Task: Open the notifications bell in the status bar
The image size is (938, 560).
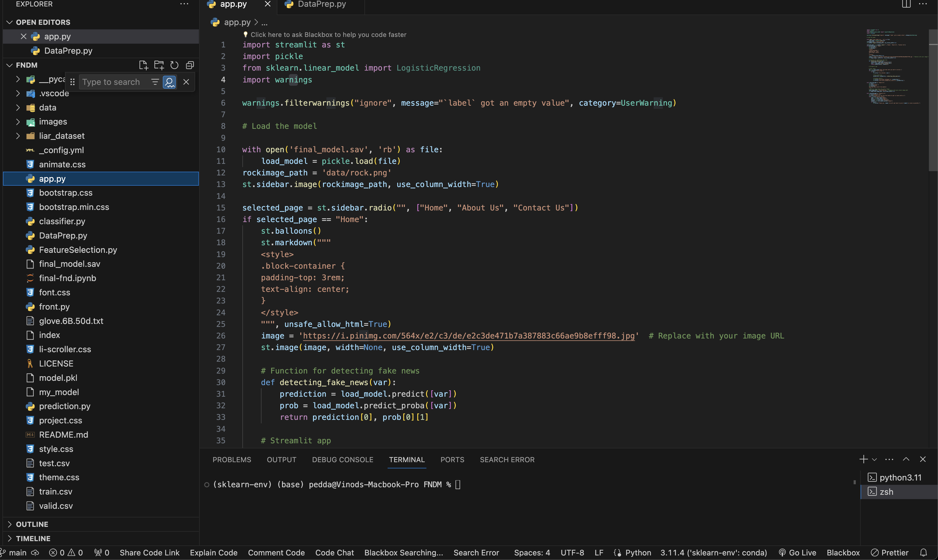Action: (923, 553)
